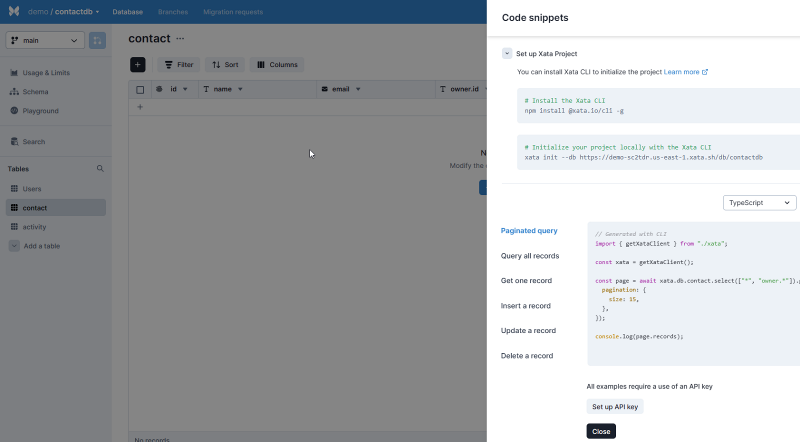
Task: Click the console.log line in code
Action: [x=639, y=337]
